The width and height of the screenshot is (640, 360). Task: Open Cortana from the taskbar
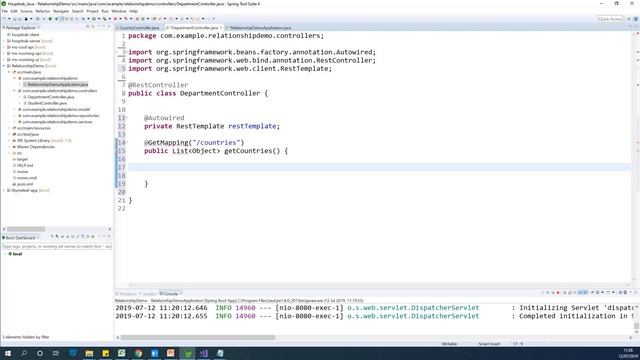click(x=40, y=353)
